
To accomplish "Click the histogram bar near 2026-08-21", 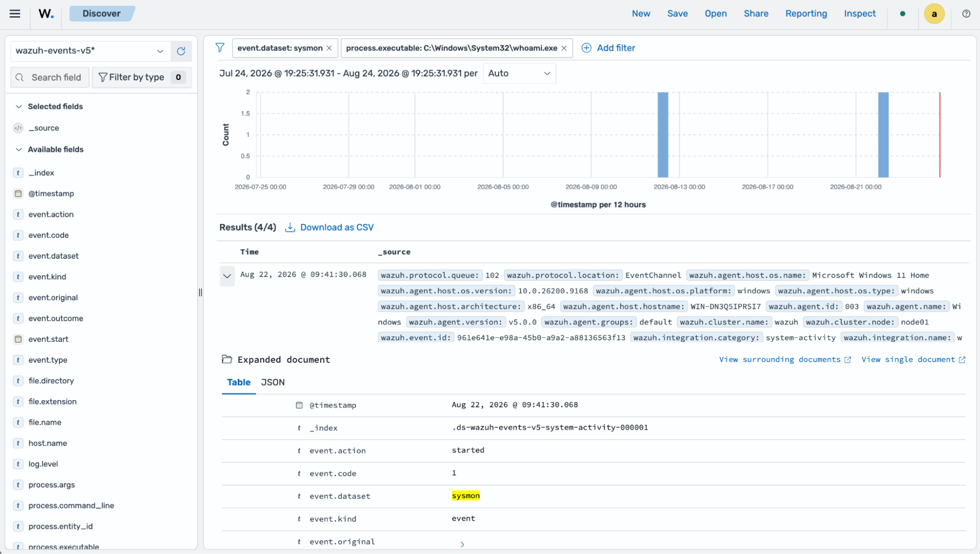I will coord(883,135).
